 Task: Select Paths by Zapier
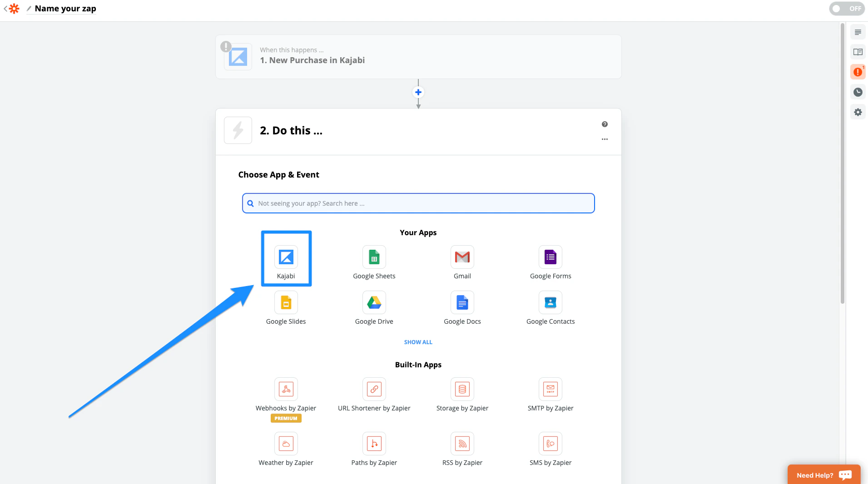pyautogui.click(x=374, y=444)
